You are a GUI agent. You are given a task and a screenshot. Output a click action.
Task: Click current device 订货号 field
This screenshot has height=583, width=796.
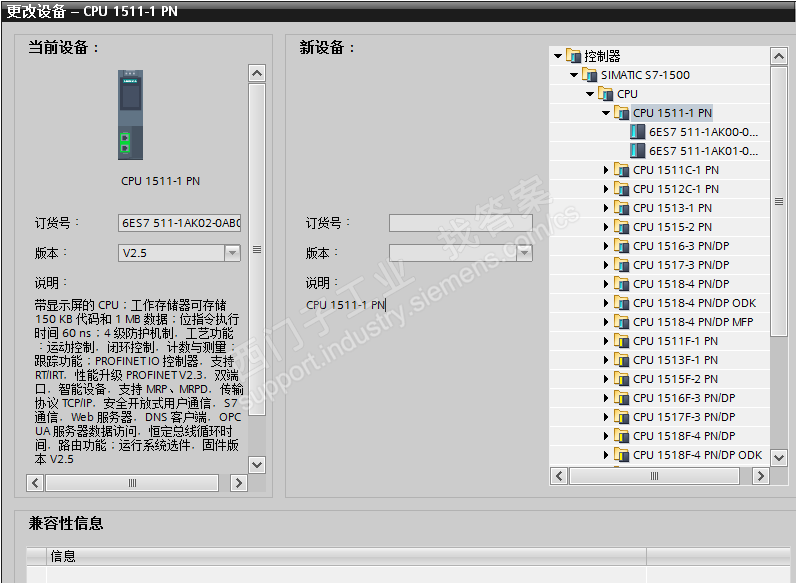(x=179, y=223)
